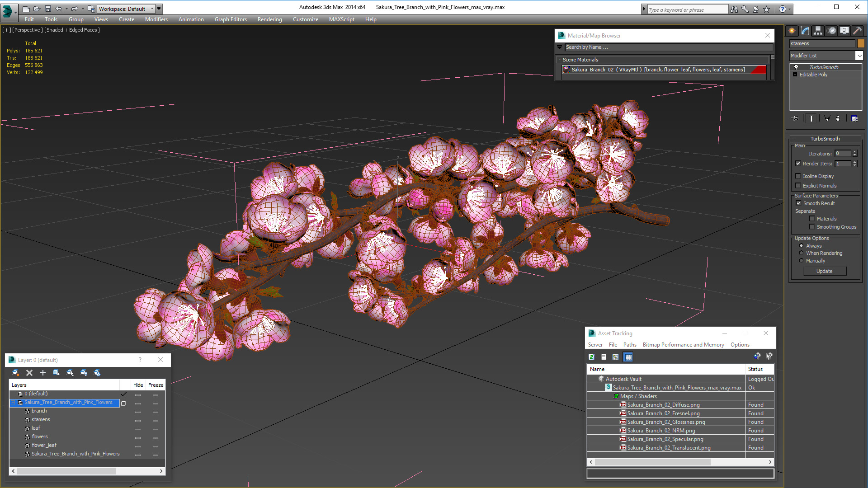Select the Always update radio button

[x=801, y=246]
